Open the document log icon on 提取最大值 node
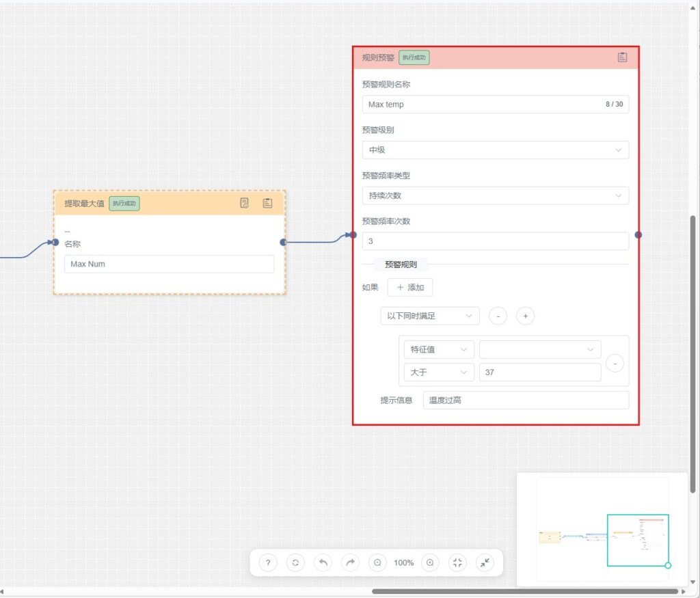Viewport: 700px width, 598px height. 245,203
